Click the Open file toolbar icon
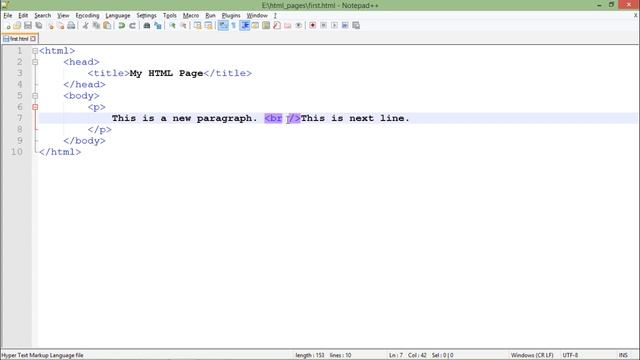This screenshot has height=360, width=640. (17, 26)
